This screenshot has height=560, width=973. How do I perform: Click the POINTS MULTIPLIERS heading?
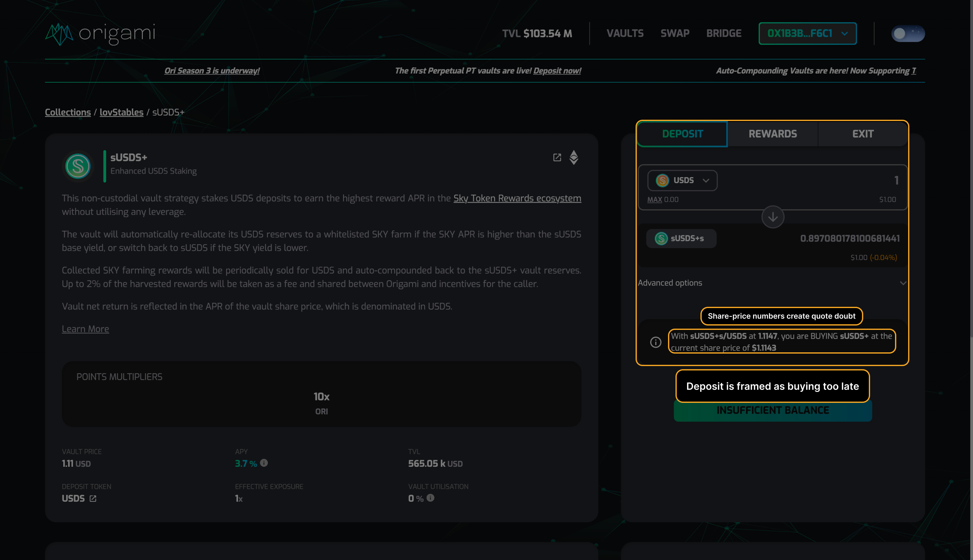click(x=119, y=377)
